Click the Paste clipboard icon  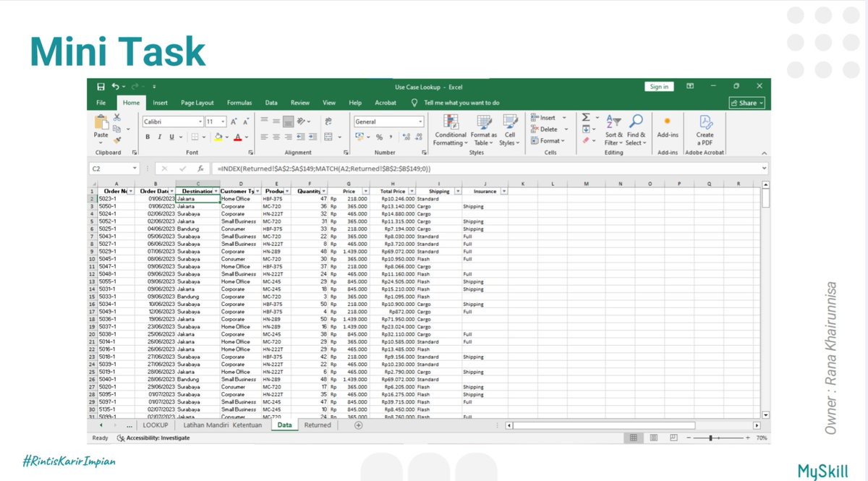(101, 122)
